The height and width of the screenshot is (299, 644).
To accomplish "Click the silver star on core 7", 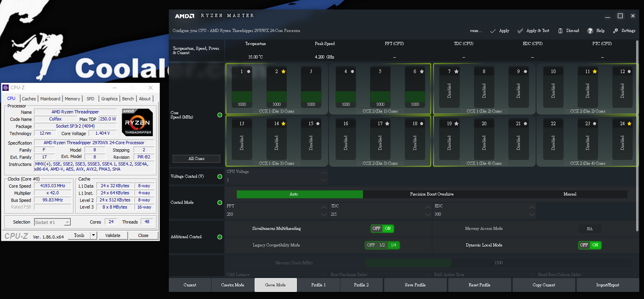I will pos(456,71).
